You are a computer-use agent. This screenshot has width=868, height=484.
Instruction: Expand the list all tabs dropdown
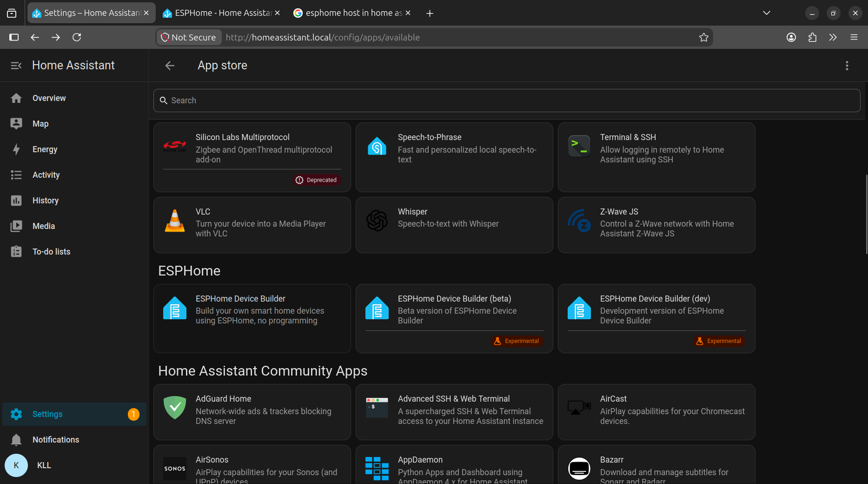tap(767, 13)
